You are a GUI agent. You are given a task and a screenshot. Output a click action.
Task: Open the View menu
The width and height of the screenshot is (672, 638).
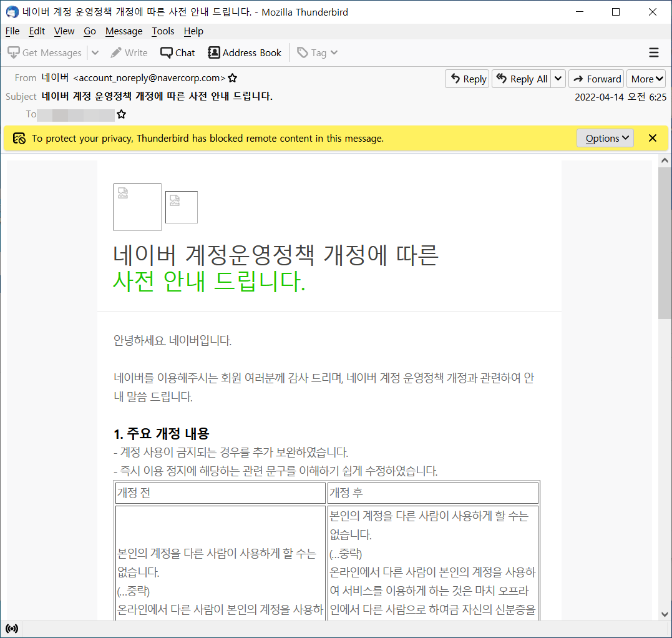tap(64, 31)
